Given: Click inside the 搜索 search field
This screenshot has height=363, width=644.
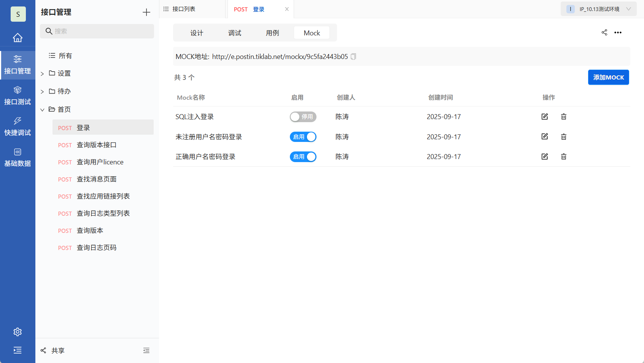Looking at the screenshot, I should point(97,31).
